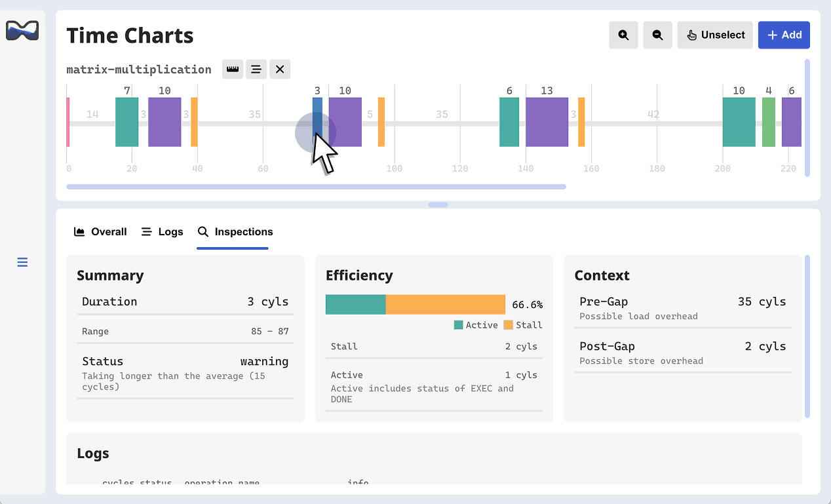The width and height of the screenshot is (831, 504).
Task: Click the zoom in magnifier icon
Action: click(x=623, y=35)
